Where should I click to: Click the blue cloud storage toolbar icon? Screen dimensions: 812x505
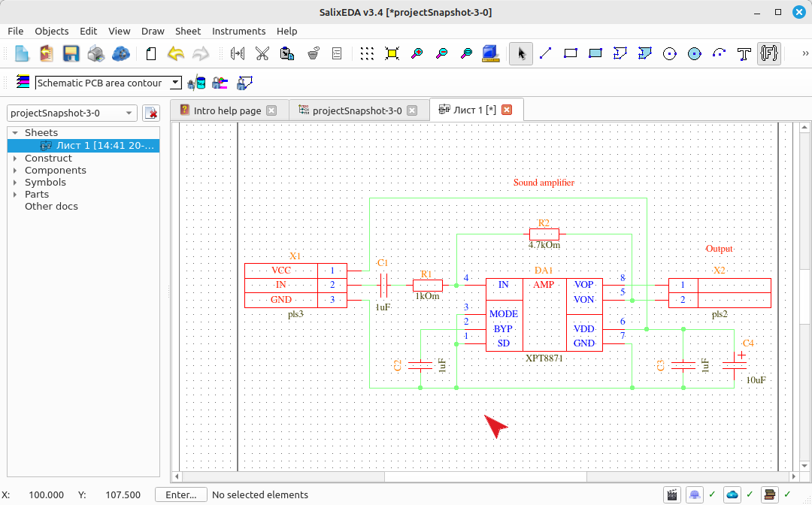[x=120, y=53]
